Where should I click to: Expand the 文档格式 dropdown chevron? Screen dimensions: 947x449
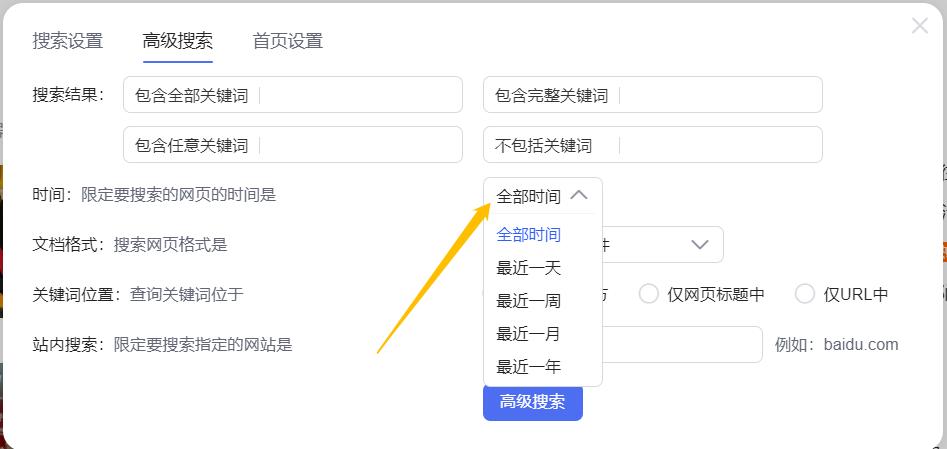(700, 244)
